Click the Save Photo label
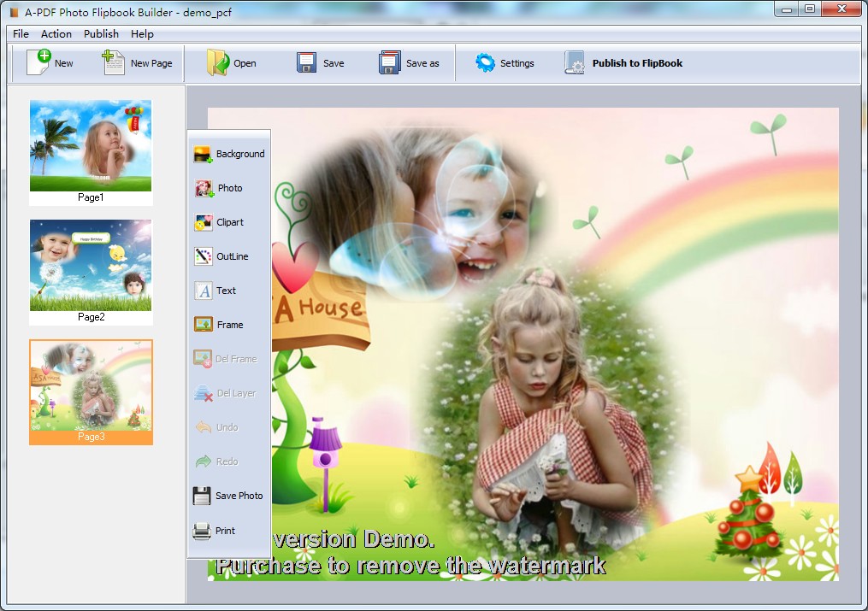This screenshot has width=868, height=611. [x=239, y=496]
